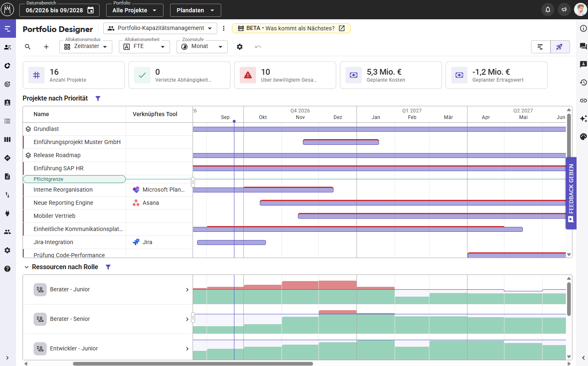Open the info panel icon on right sidebar

583,28
